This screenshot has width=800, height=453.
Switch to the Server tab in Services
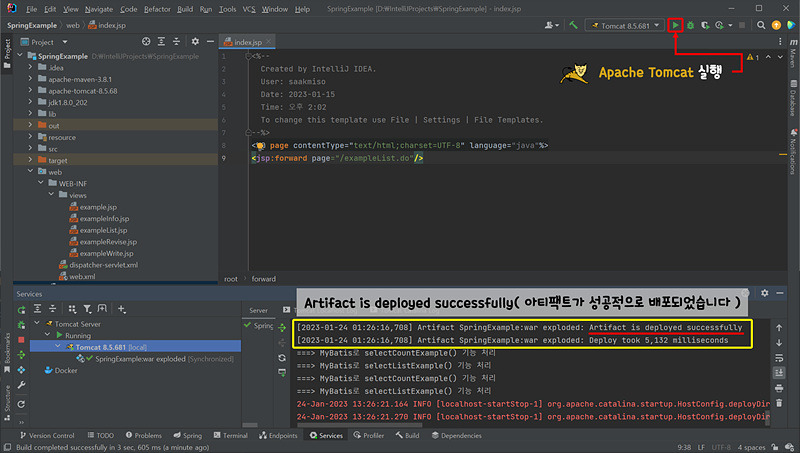[258, 310]
